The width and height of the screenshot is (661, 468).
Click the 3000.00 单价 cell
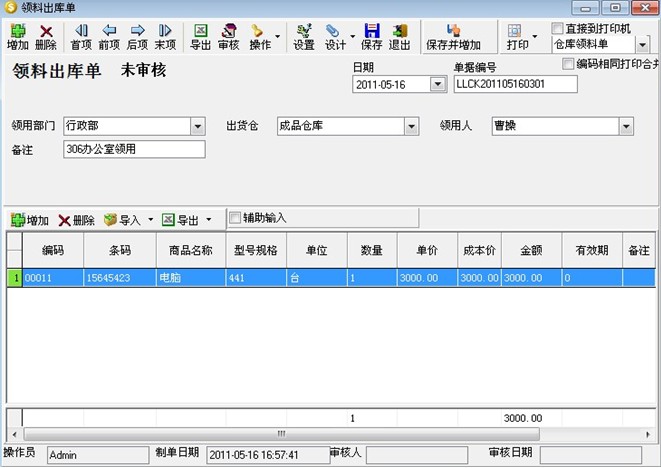tap(427, 278)
